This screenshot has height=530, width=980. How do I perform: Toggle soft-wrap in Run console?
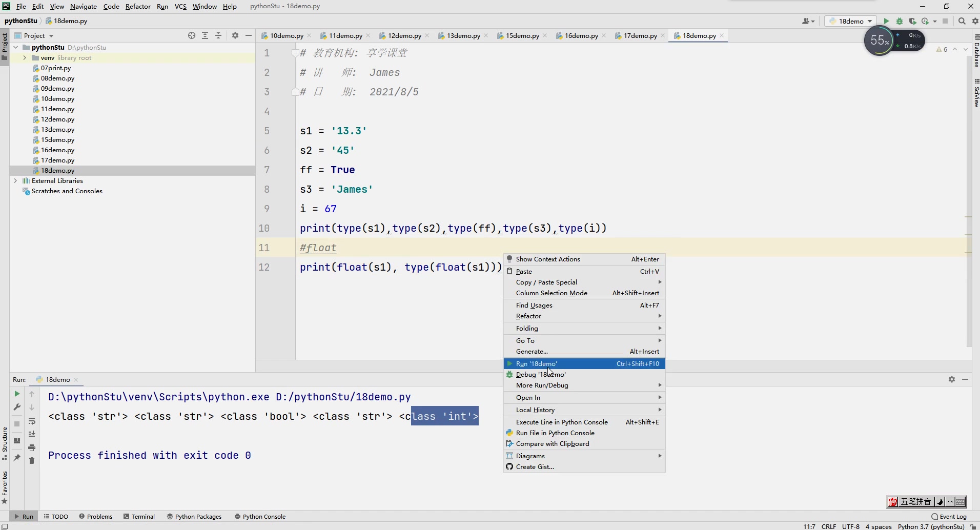click(x=32, y=421)
